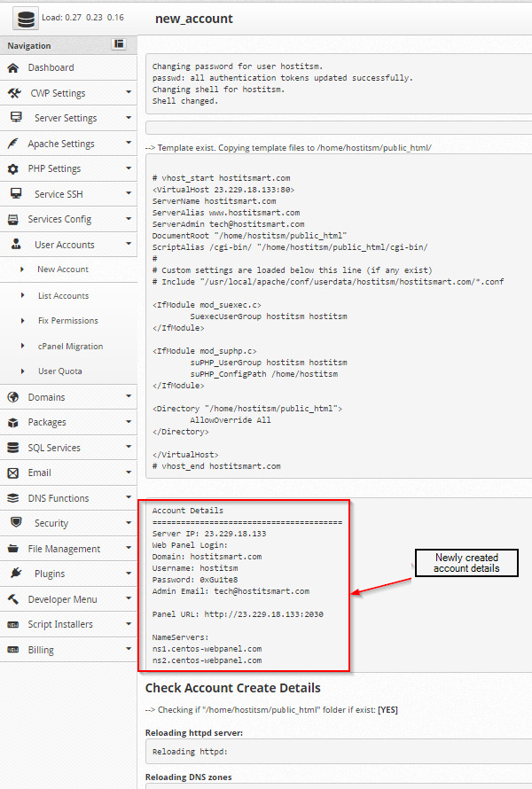Expand the Server Settings dropdown arrow
Screen dimensions: 532x789
point(129,118)
